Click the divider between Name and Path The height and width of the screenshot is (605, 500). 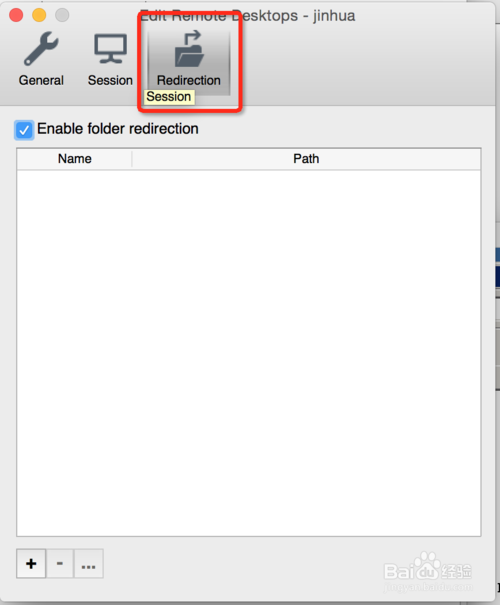[x=132, y=159]
